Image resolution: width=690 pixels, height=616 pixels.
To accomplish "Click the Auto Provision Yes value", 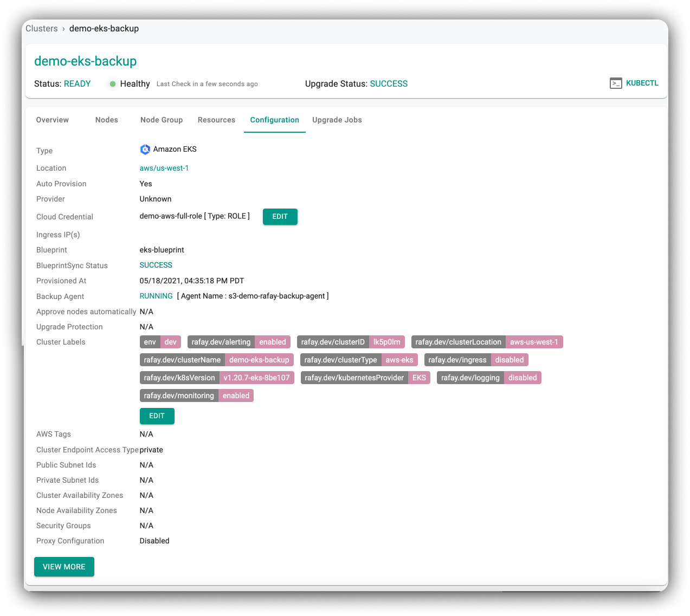I will point(146,184).
